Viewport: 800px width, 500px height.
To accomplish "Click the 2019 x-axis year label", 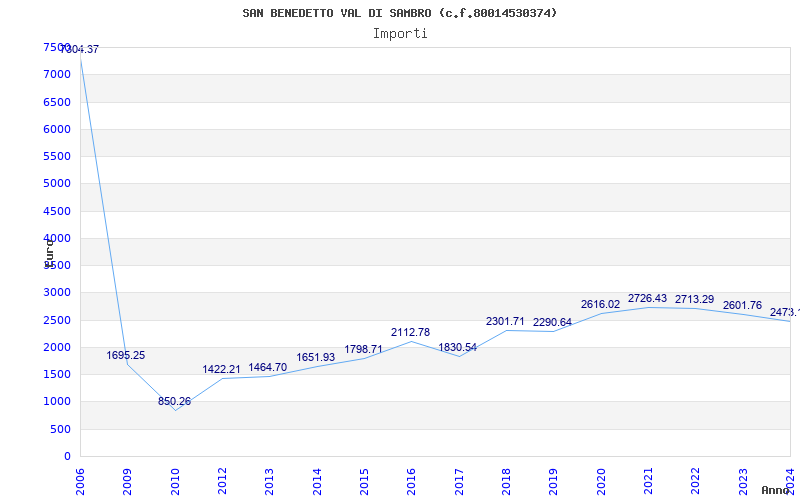I will coord(554,482).
